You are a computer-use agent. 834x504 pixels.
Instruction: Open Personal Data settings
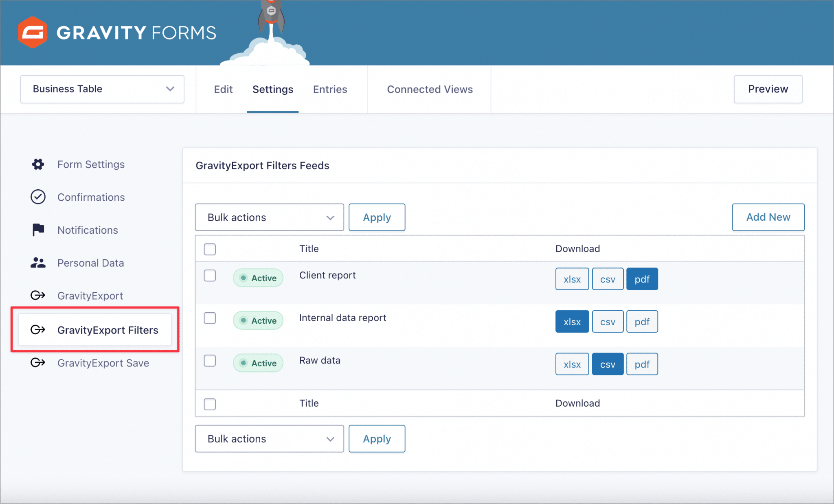(90, 263)
